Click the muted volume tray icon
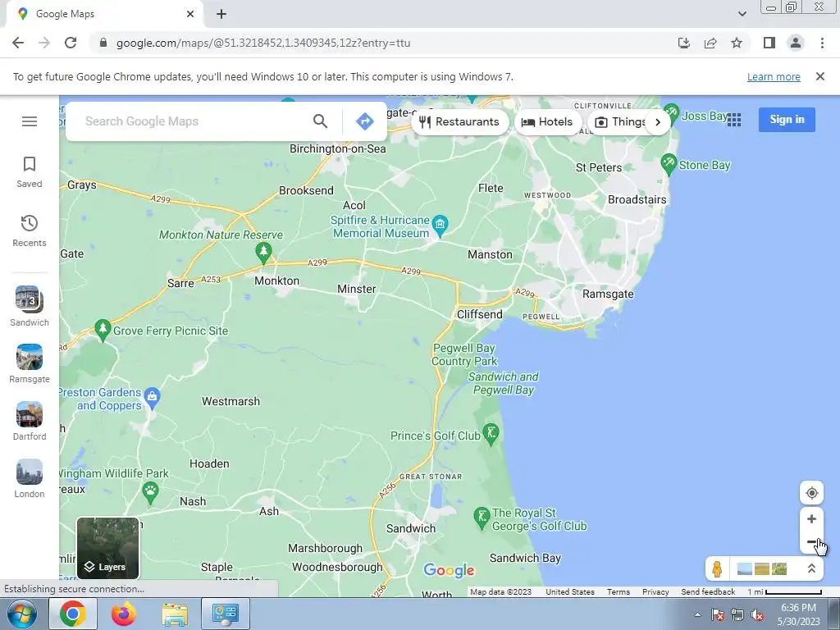 (757, 614)
